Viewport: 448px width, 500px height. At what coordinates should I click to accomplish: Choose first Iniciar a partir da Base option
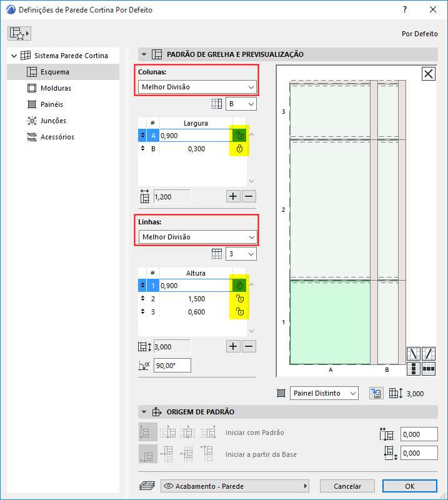click(148, 454)
